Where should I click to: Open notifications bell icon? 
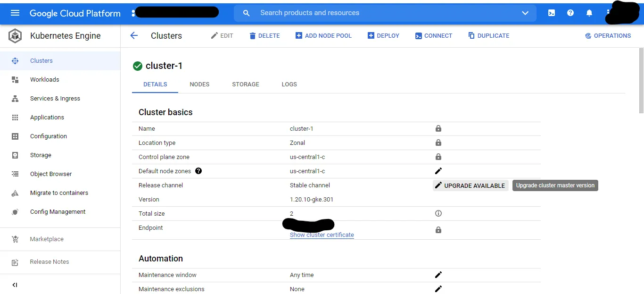point(589,13)
